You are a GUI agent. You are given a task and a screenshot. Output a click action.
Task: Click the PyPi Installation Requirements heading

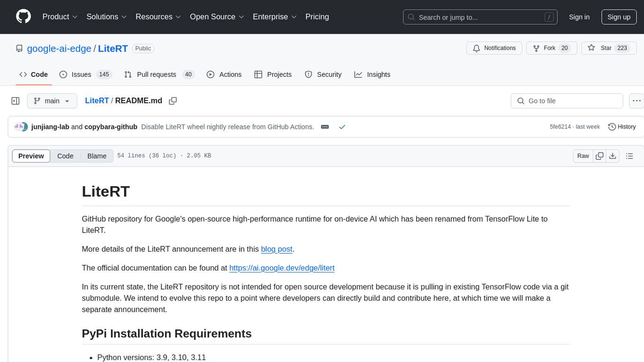pyautogui.click(x=167, y=334)
